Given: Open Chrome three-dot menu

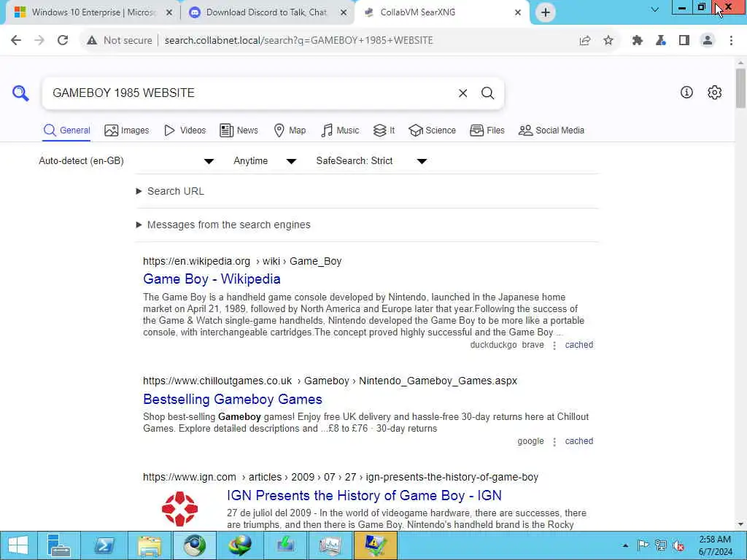Looking at the screenshot, I should click(731, 41).
